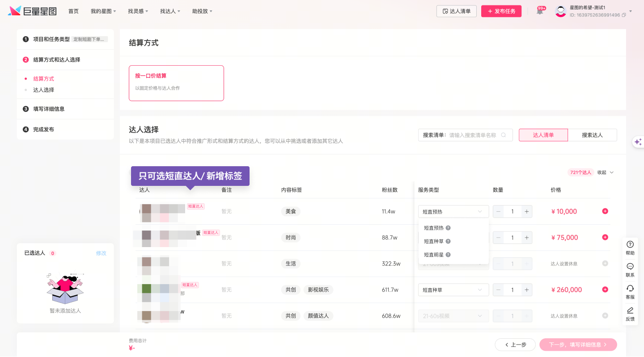Choose 短直明星 from the dropdown list
The height and width of the screenshot is (357, 644).
(x=433, y=255)
